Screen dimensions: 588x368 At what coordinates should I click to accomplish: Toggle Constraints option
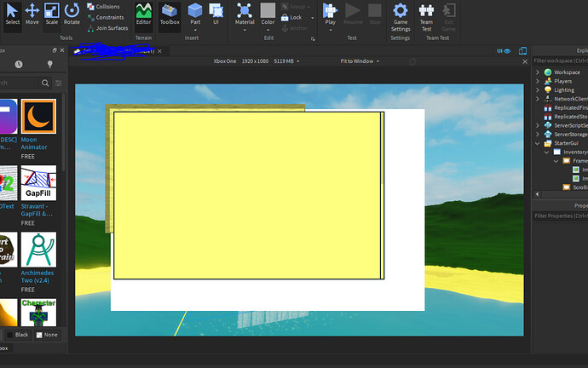pyautogui.click(x=106, y=17)
